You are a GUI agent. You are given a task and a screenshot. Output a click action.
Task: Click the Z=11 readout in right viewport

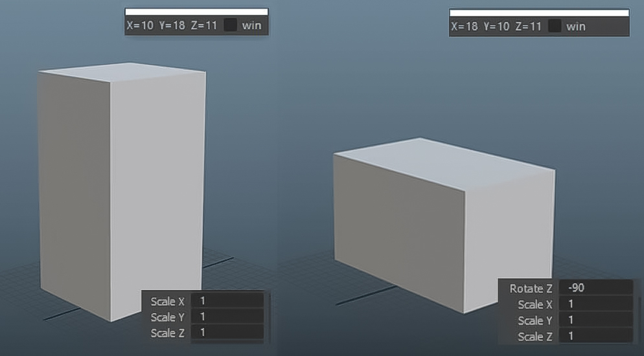point(528,27)
